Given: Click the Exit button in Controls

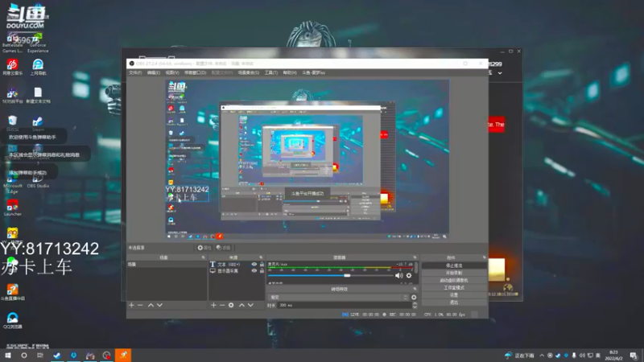Looking at the screenshot, I should coord(454,302).
